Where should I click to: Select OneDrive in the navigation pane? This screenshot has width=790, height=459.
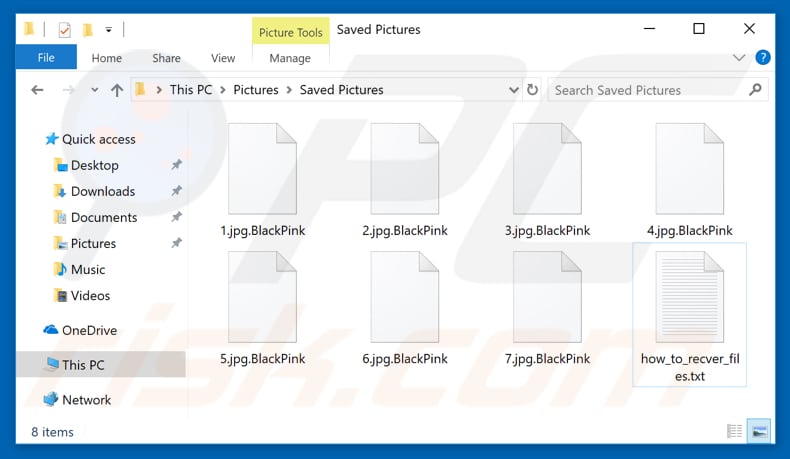click(89, 330)
